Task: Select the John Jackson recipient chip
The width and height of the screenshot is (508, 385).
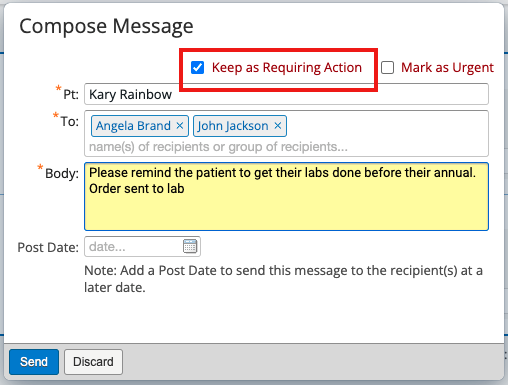Action: coord(233,126)
